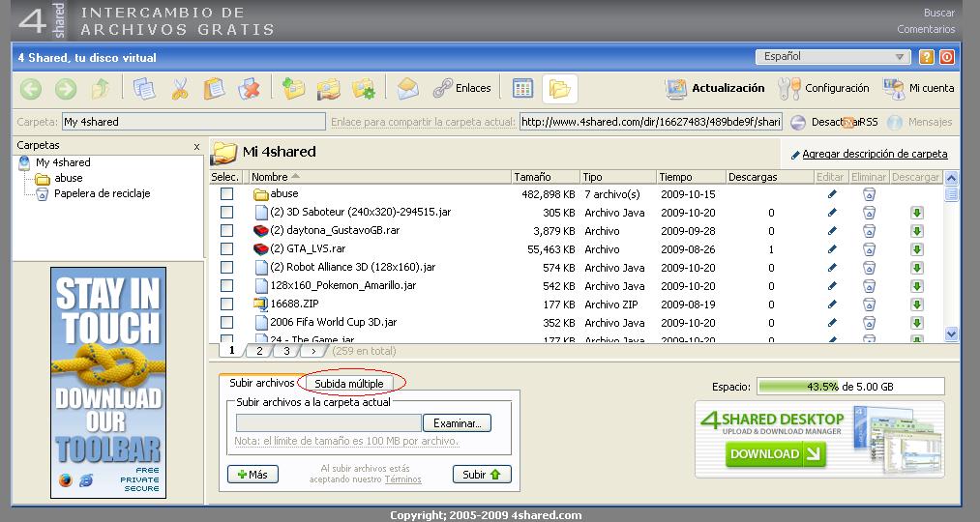Check the 16688.ZIP row checkbox

(227, 304)
